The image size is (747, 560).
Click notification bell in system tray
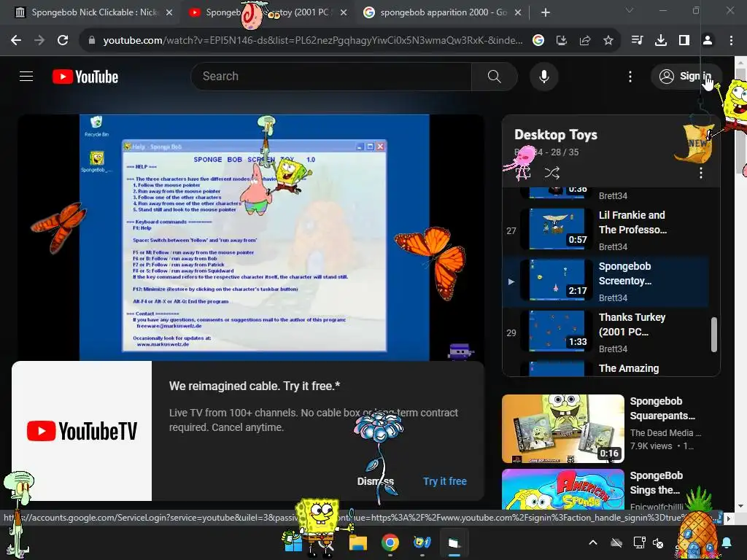click(727, 542)
